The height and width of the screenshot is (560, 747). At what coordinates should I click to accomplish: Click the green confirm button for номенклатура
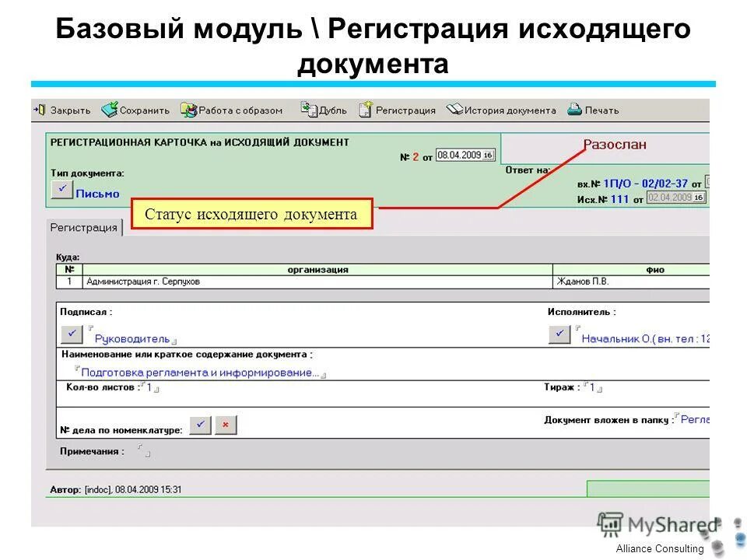pos(201,425)
